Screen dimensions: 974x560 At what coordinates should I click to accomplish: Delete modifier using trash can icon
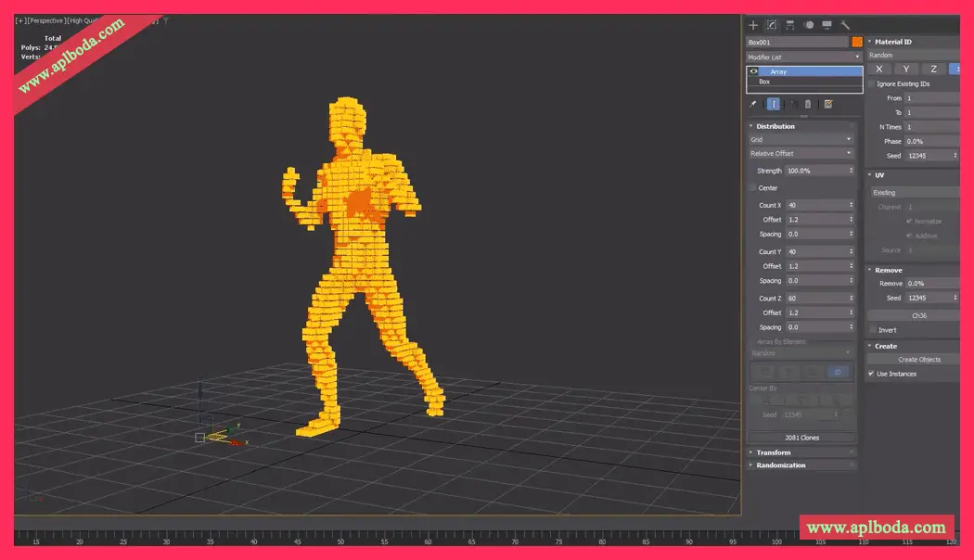[808, 104]
